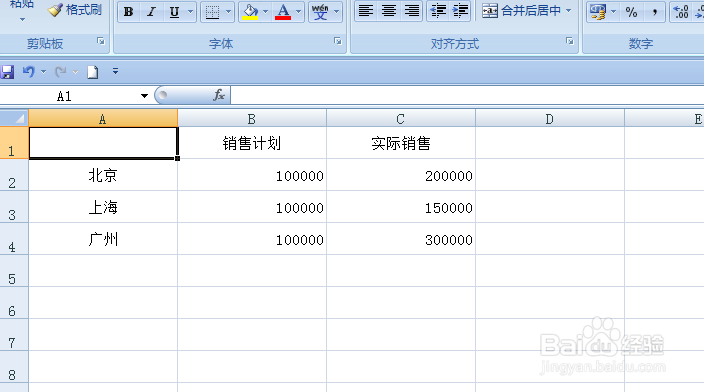The width and height of the screenshot is (704, 392).
Task: Select column B header
Action: (252, 119)
